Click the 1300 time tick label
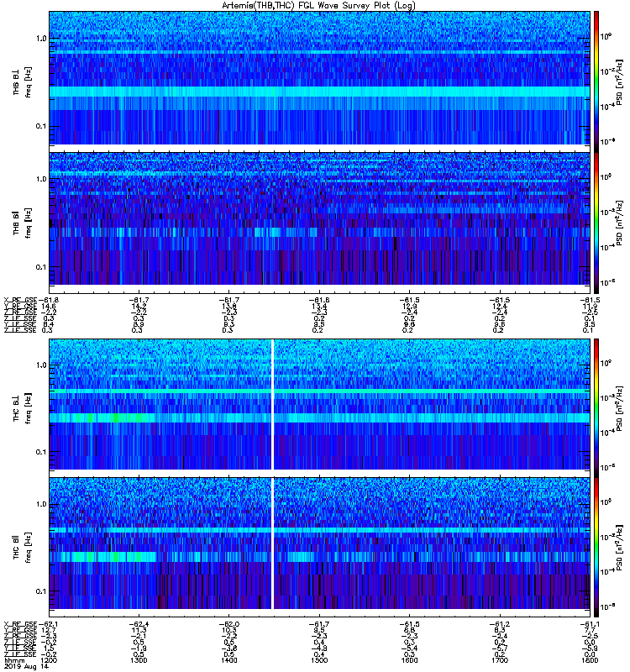 [139, 660]
